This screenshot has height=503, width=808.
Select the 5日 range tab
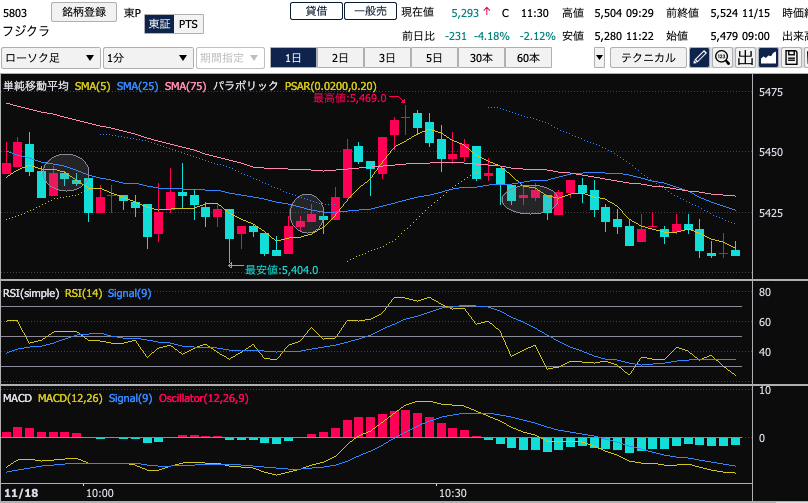(433, 58)
